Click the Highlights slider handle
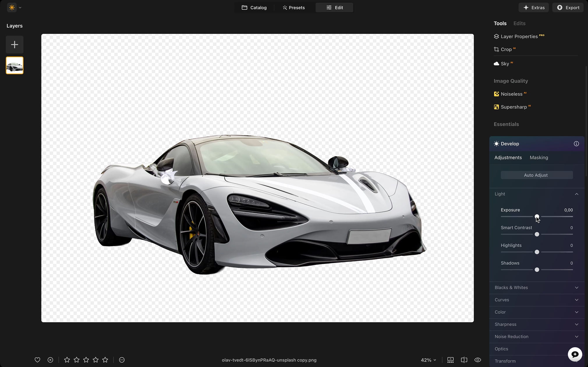 (x=537, y=252)
